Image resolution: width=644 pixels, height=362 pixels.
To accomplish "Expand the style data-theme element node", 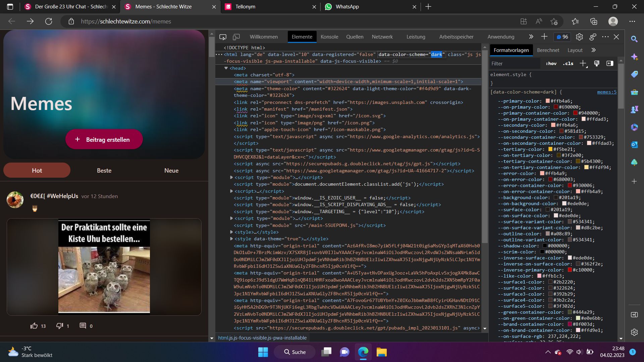I will (x=231, y=239).
